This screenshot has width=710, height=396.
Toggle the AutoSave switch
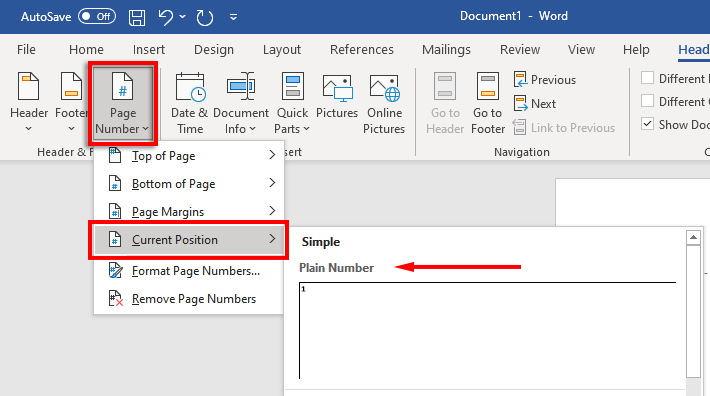(x=96, y=17)
